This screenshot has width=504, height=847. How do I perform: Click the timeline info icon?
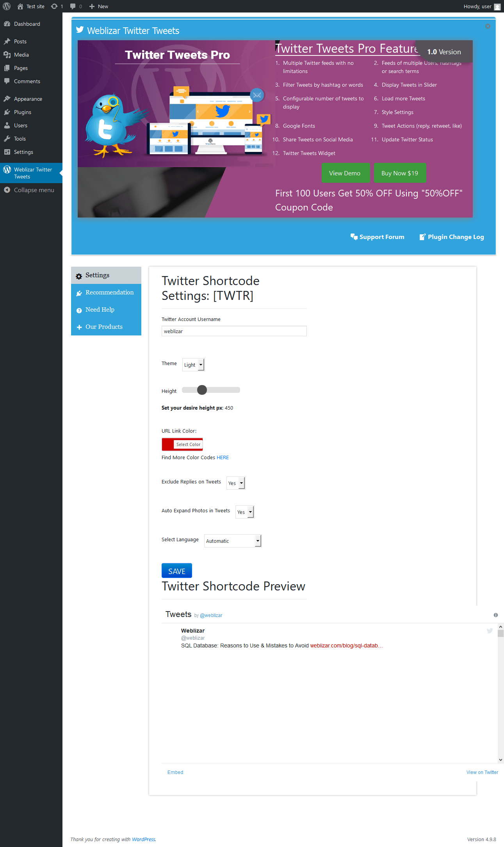[x=496, y=615]
